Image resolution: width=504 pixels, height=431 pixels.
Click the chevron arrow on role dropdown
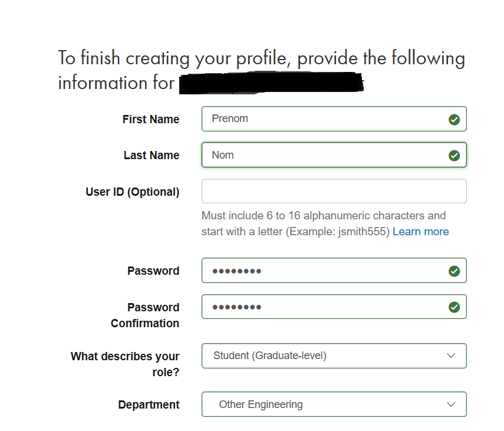[451, 356]
